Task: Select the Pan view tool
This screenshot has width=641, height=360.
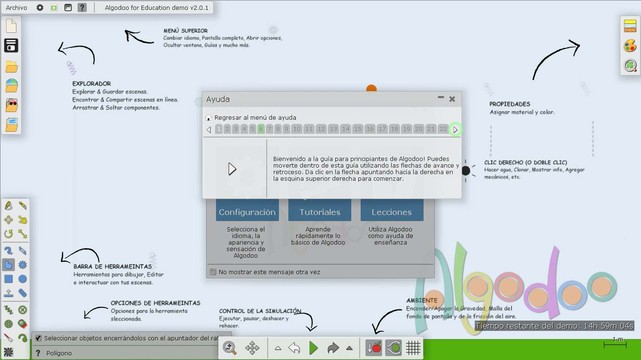Action: (x=252, y=348)
